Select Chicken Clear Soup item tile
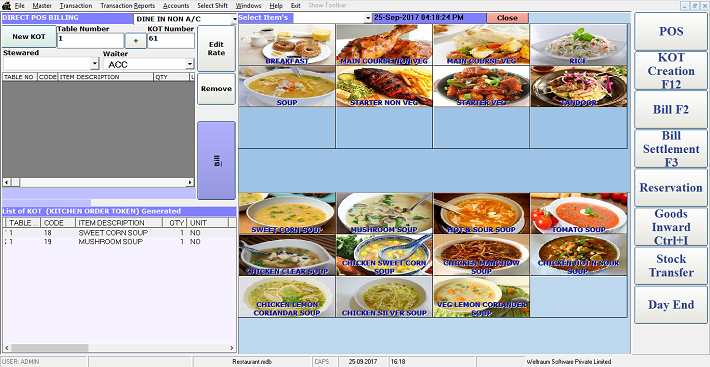 (x=287, y=255)
